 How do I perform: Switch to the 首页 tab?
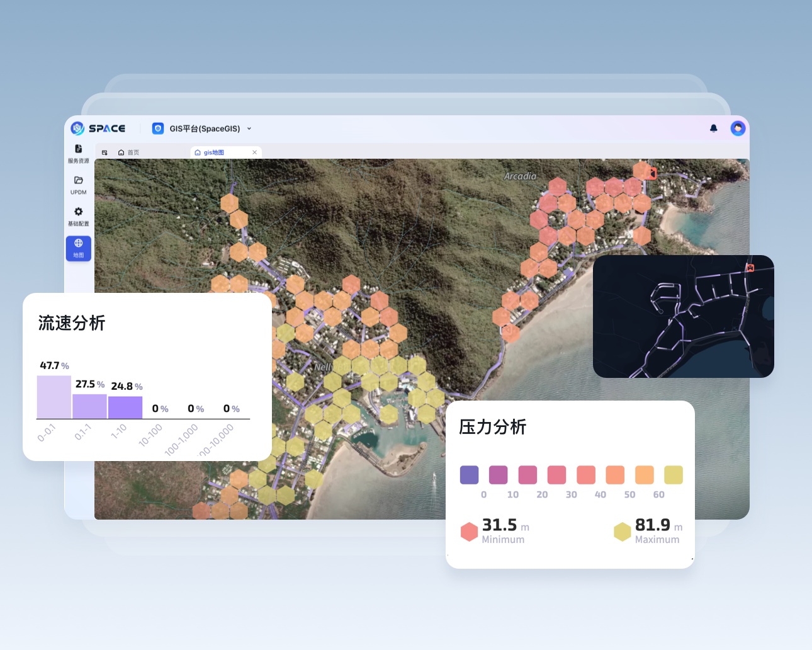click(x=129, y=152)
